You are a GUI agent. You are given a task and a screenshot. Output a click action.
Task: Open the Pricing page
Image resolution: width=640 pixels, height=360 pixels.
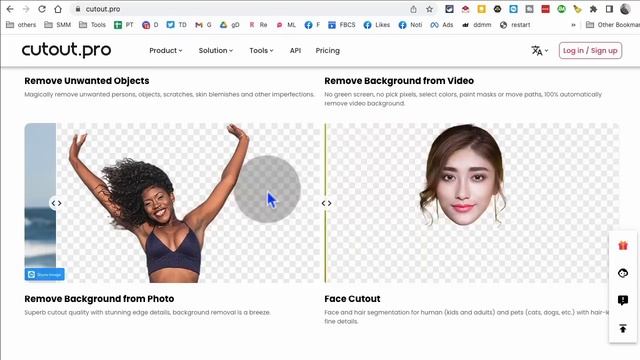327,51
